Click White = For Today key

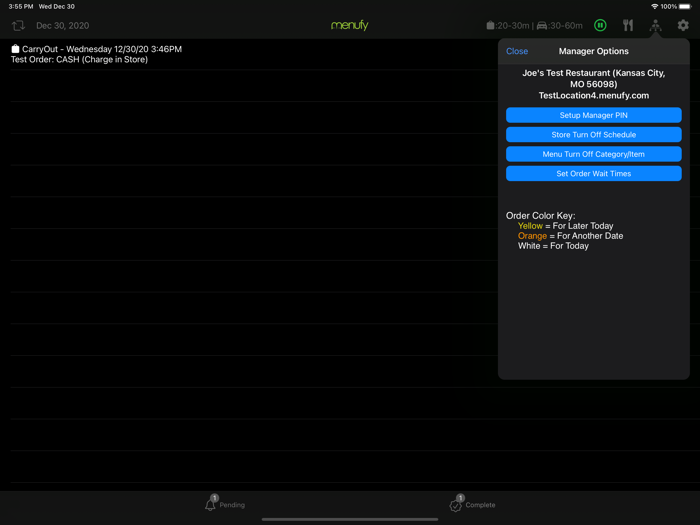pos(553,246)
